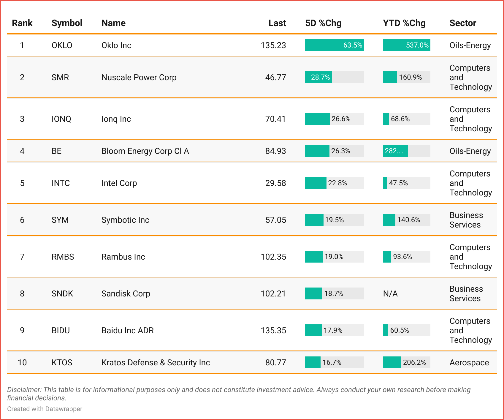Click the last price 84.93
504x420 pixels.
click(276, 151)
